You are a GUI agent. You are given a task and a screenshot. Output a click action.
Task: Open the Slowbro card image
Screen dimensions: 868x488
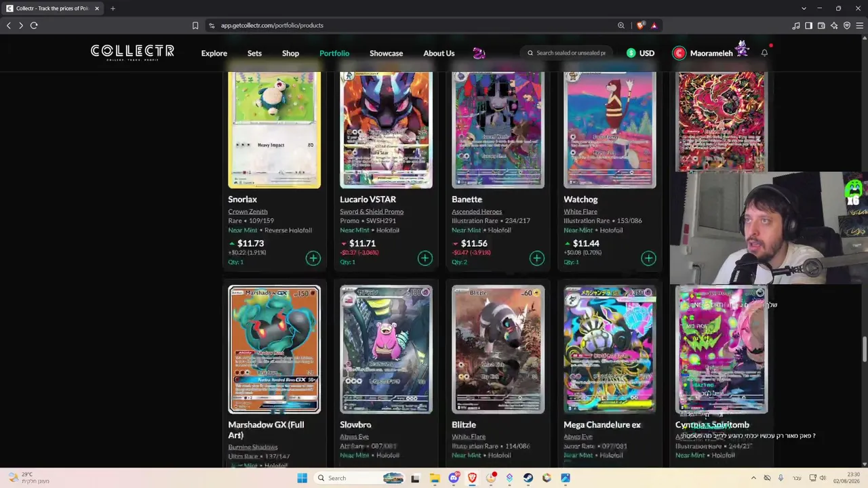(x=386, y=349)
